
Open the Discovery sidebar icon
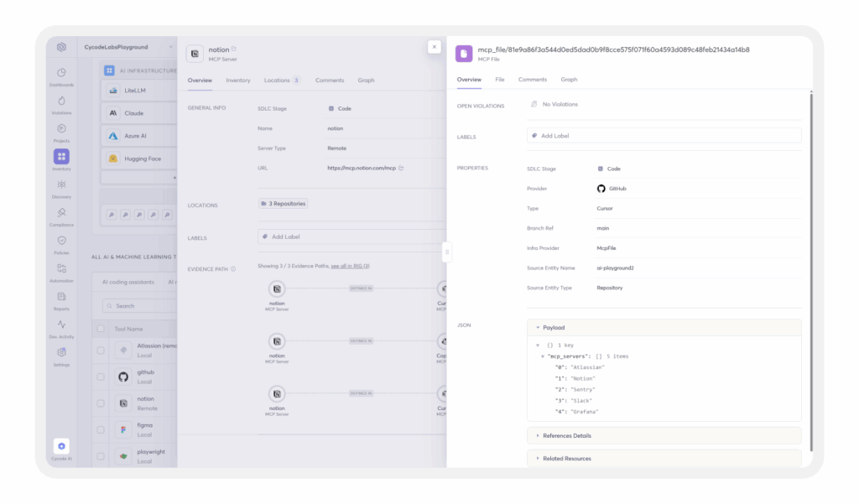click(61, 185)
